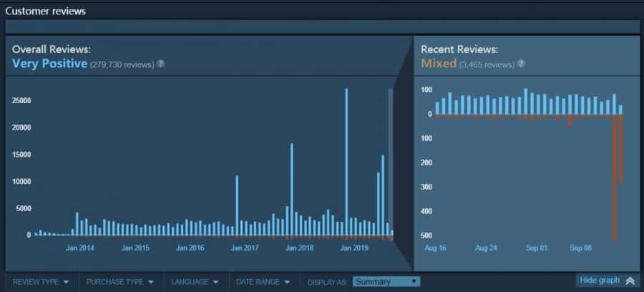644x292 pixels.
Task: Click the second red negative bar reaching near 300
Action: [x=620, y=149]
